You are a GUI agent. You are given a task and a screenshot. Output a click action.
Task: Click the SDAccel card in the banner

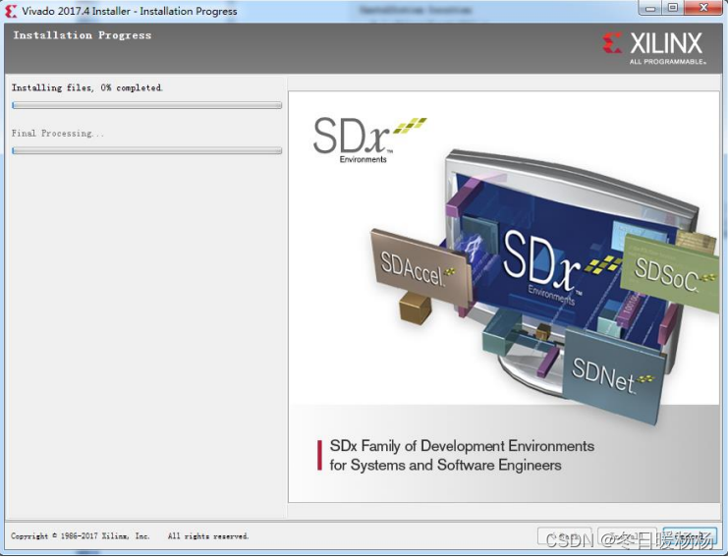(x=420, y=270)
